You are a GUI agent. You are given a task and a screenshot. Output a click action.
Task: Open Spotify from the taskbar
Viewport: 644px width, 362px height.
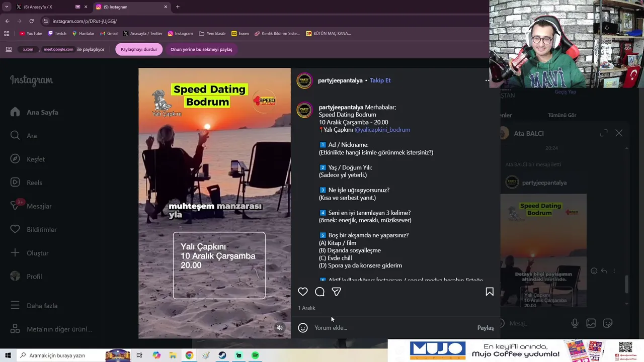click(x=255, y=355)
